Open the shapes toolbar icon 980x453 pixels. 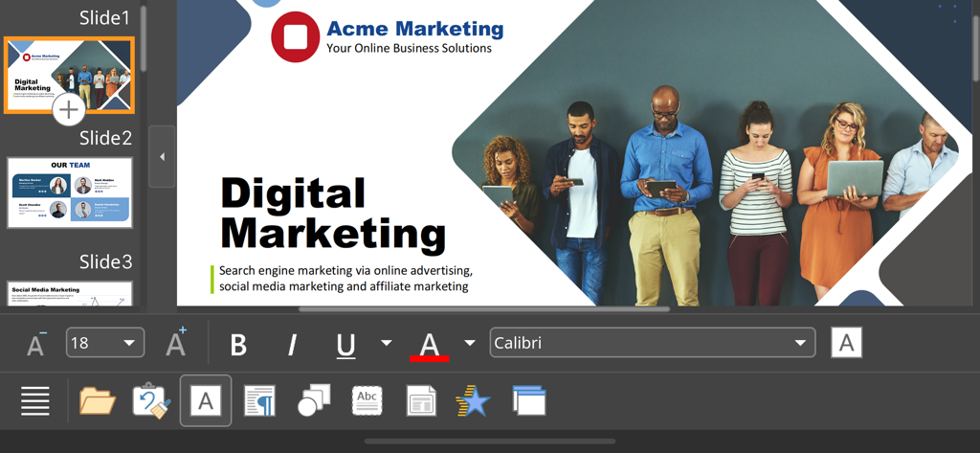[314, 400]
